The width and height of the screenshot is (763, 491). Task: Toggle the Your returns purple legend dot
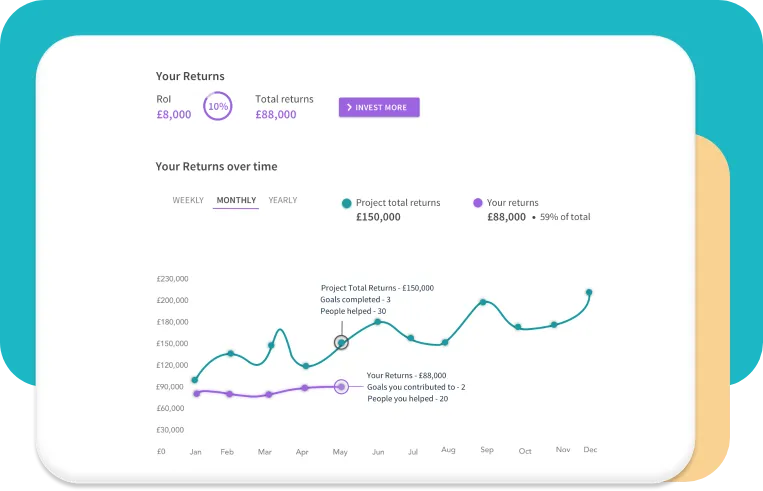click(477, 203)
